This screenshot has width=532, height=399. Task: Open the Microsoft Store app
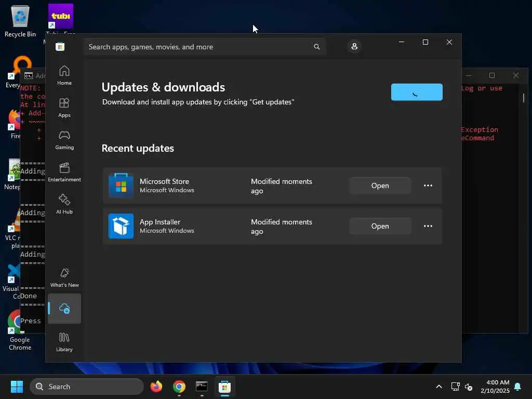click(x=380, y=185)
